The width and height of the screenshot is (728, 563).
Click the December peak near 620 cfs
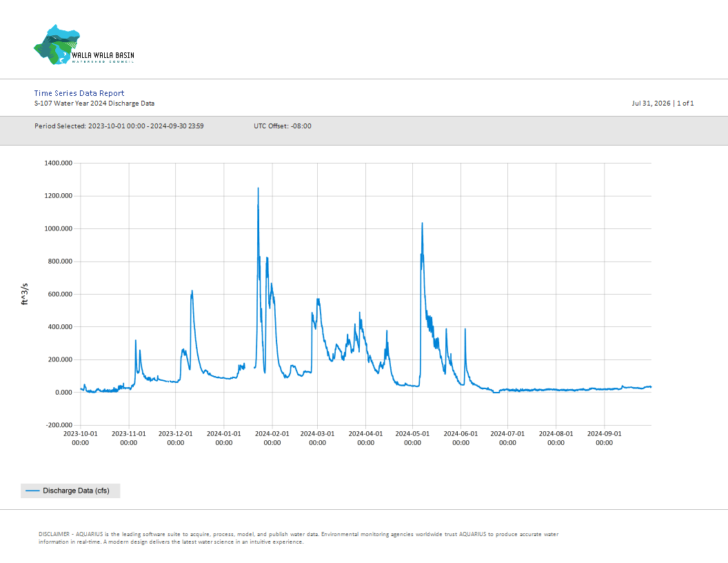(192, 292)
